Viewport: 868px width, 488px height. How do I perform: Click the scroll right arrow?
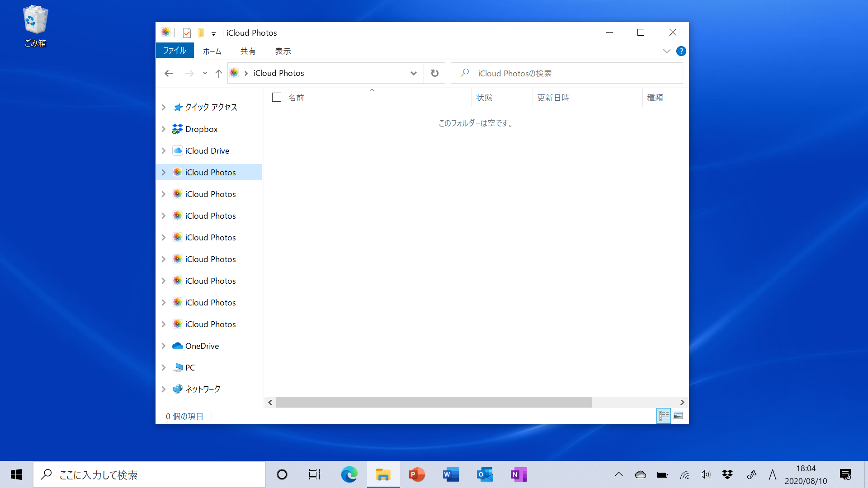(682, 402)
